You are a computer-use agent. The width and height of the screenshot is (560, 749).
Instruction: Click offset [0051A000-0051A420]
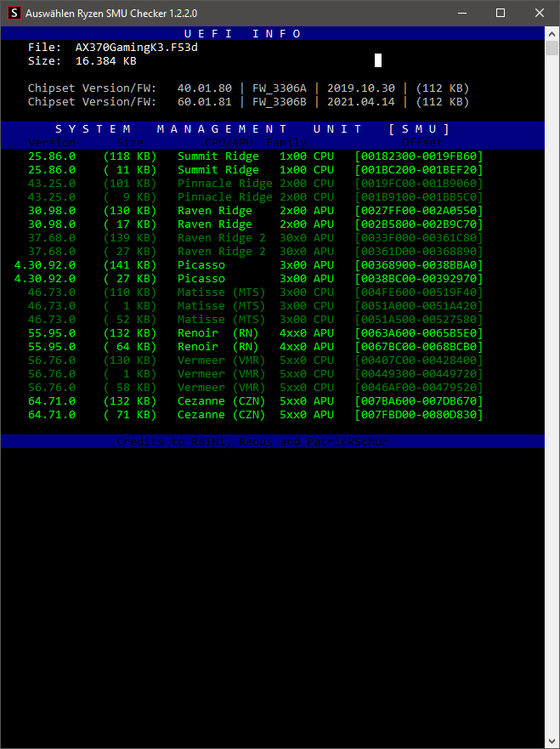coord(419,306)
